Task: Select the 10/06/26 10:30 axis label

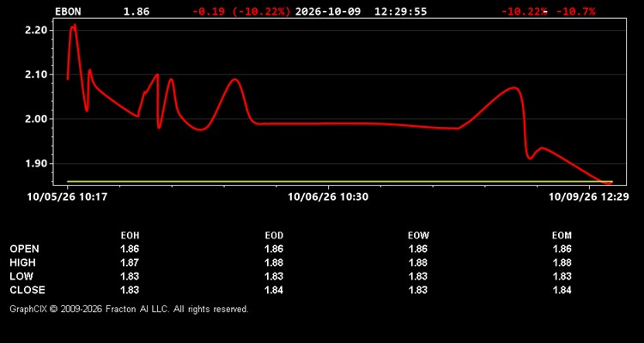Action: point(328,197)
